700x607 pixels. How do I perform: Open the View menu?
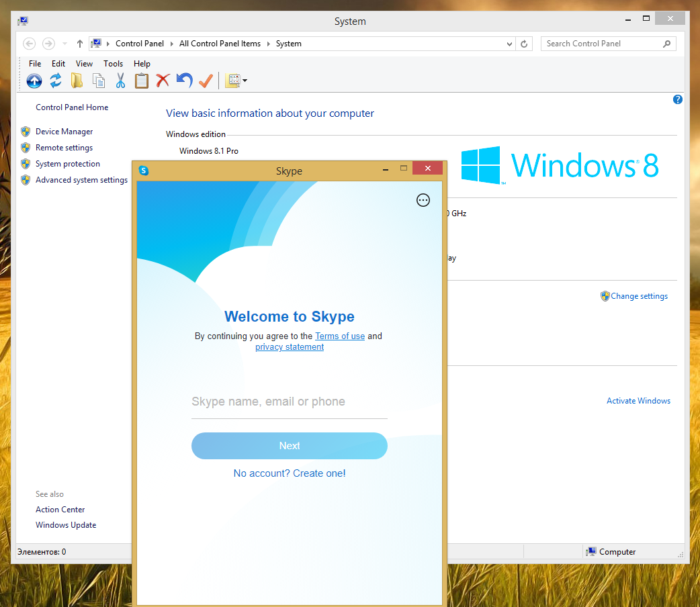click(x=85, y=63)
